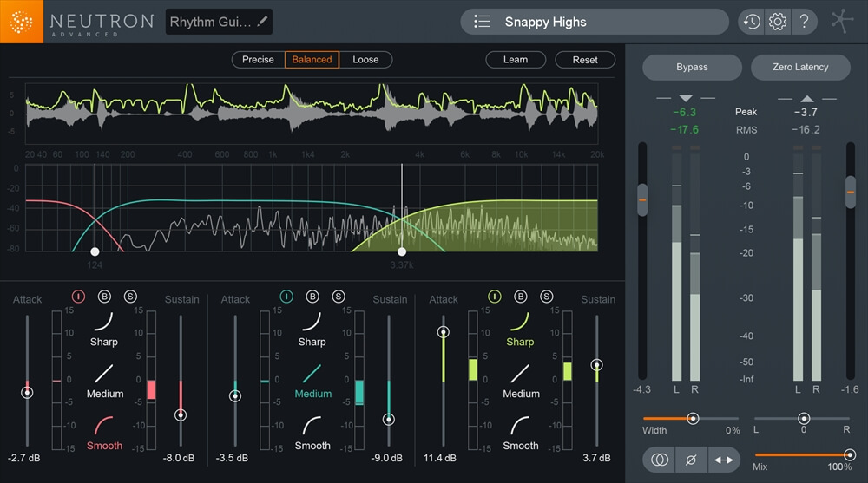The width and height of the screenshot is (868, 483).
Task: Click the Bypass button
Action: (x=692, y=67)
